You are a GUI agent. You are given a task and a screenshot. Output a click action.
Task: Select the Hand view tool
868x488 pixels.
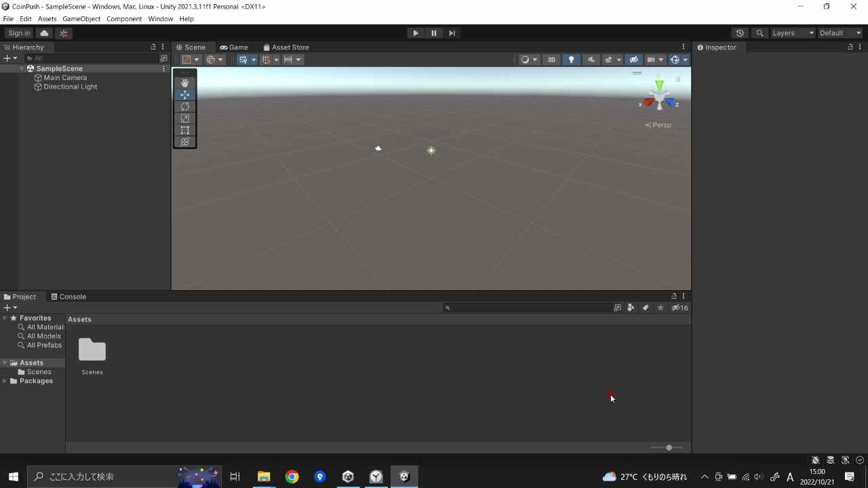tap(184, 83)
